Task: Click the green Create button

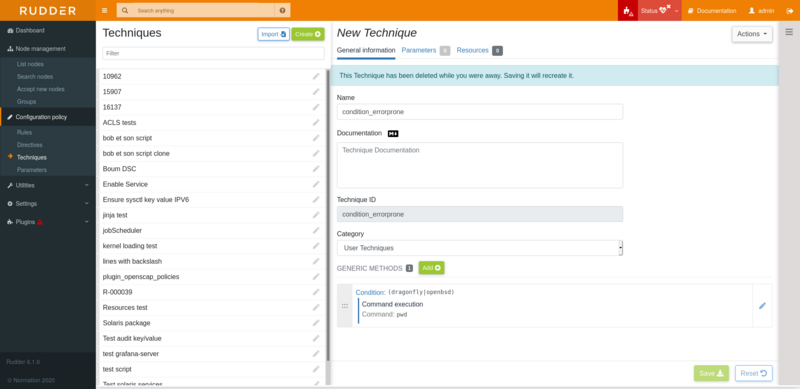Action: 308,34
